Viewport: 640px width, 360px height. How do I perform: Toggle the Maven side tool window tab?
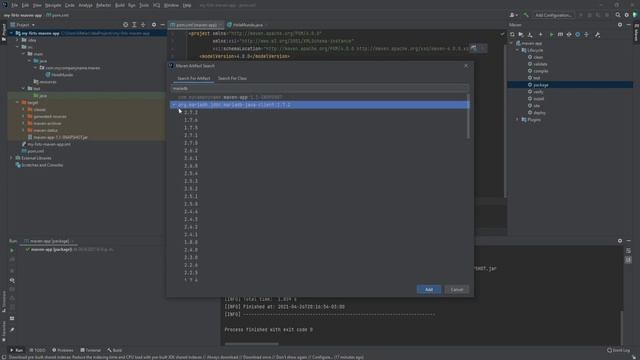(x=636, y=32)
